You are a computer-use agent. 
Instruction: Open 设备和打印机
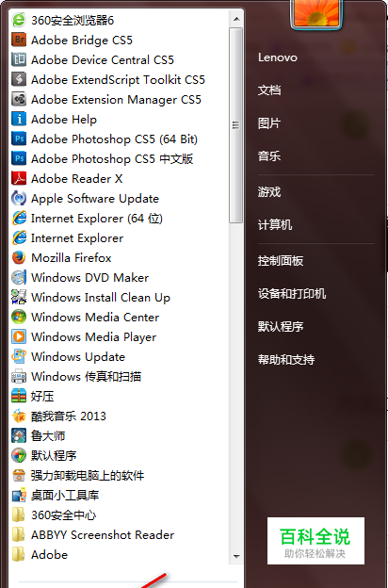coord(292,294)
